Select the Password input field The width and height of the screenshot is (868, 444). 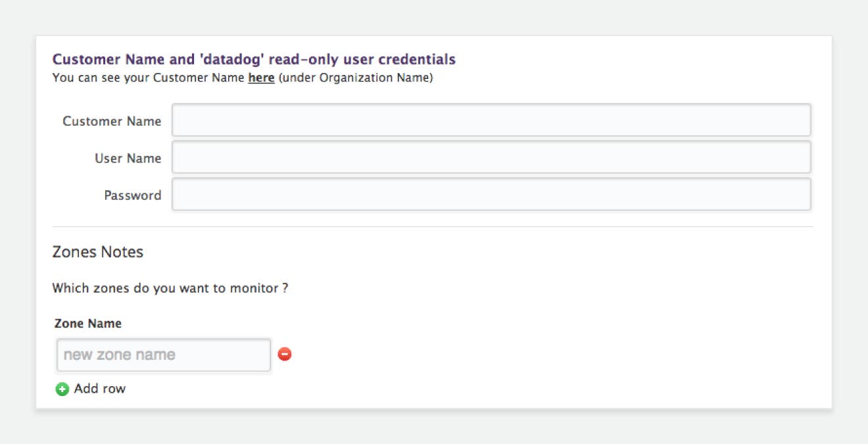pos(491,195)
